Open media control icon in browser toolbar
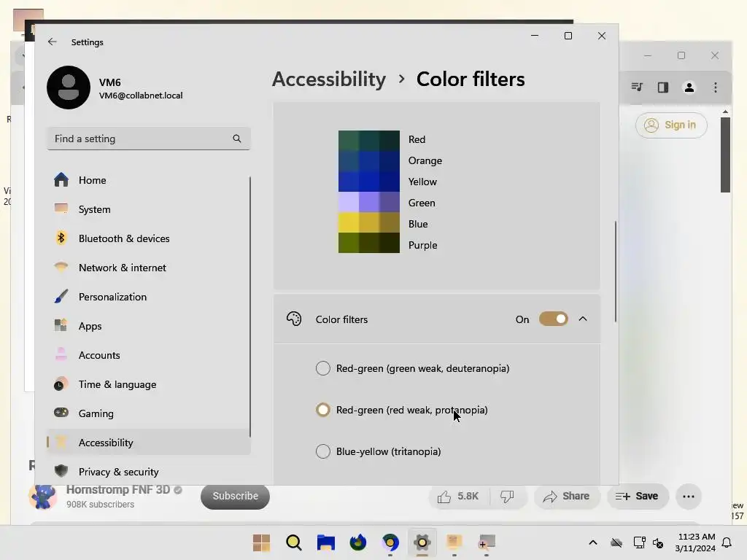 (x=637, y=87)
